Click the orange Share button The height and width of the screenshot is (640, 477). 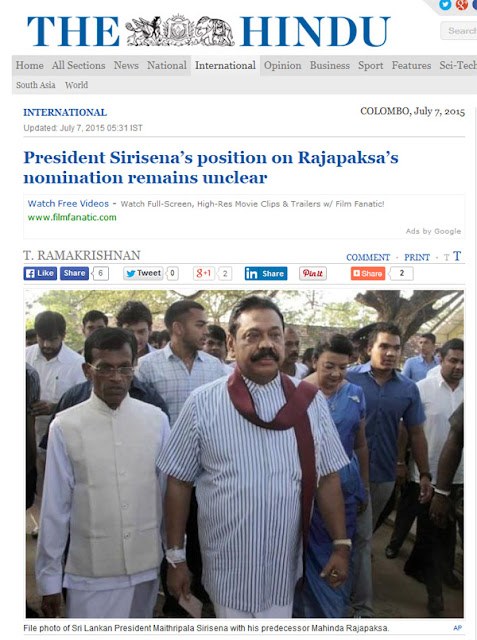coord(368,273)
